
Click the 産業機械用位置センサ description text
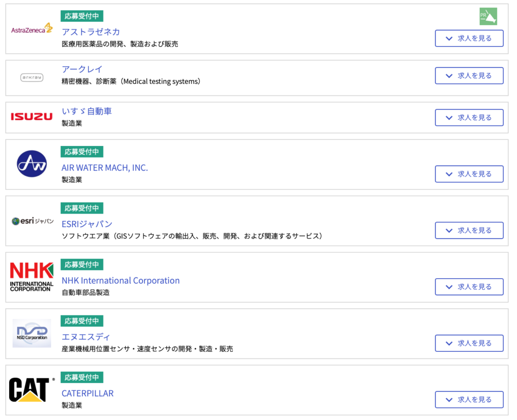click(x=147, y=349)
